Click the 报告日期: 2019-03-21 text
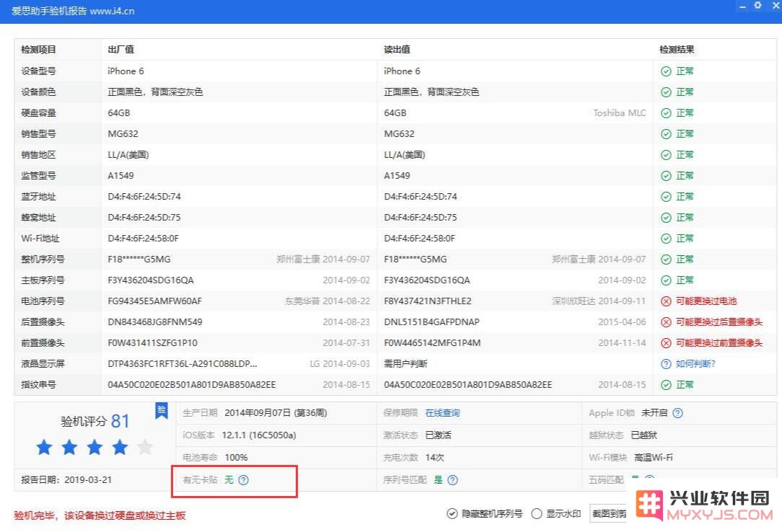The image size is (782, 532). coord(66,480)
